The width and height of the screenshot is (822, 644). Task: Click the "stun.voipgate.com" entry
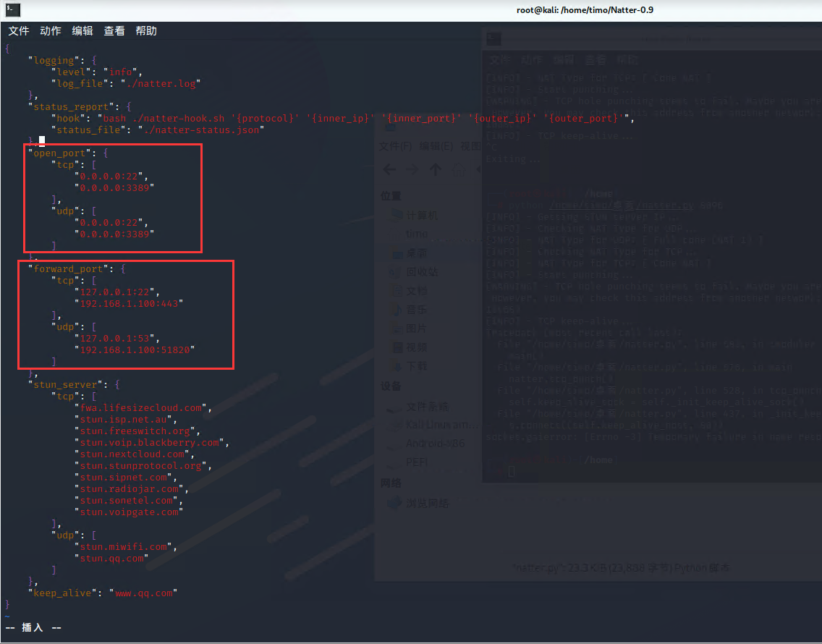click(129, 512)
